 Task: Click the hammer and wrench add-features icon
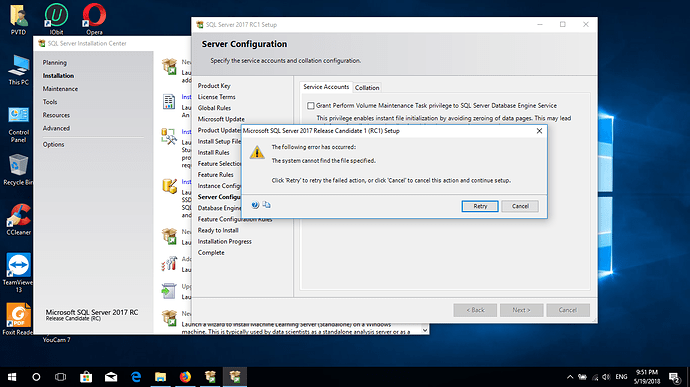tap(169, 263)
